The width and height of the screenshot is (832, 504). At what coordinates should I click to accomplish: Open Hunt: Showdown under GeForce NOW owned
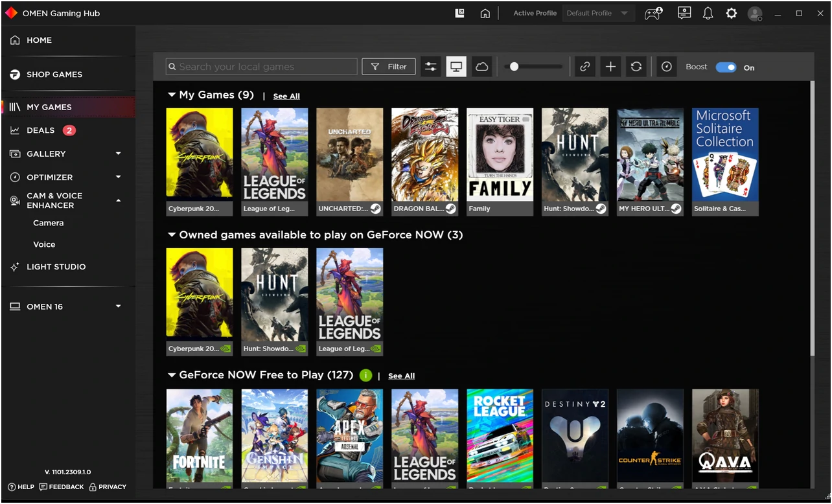tap(275, 301)
